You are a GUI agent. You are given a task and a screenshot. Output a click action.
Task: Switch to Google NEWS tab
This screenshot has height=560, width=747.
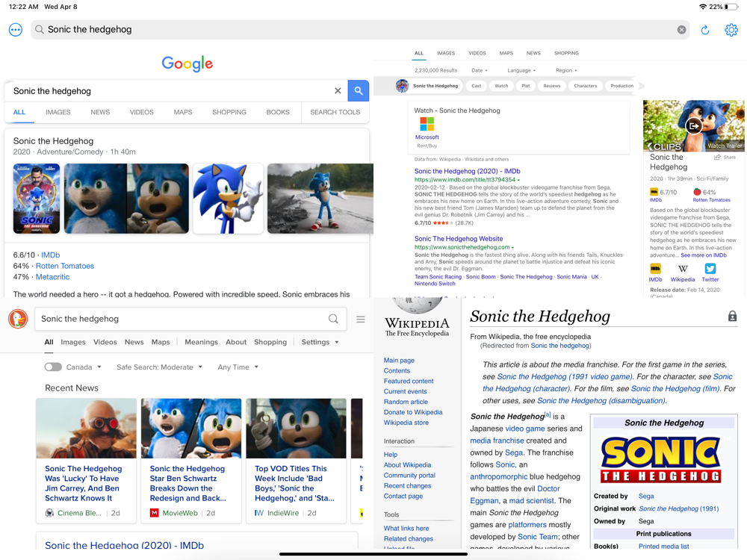pos(100,112)
